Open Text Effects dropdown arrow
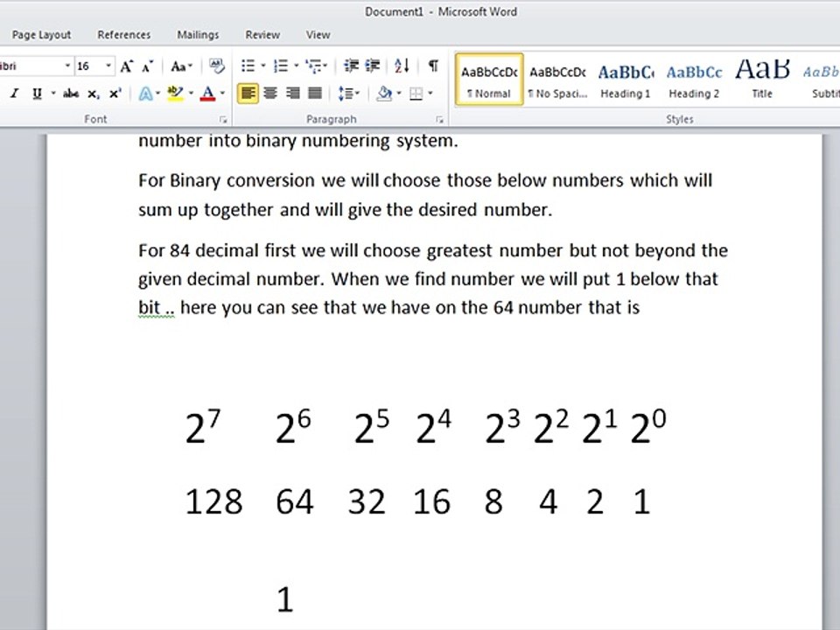This screenshot has width=840, height=630. (x=157, y=94)
